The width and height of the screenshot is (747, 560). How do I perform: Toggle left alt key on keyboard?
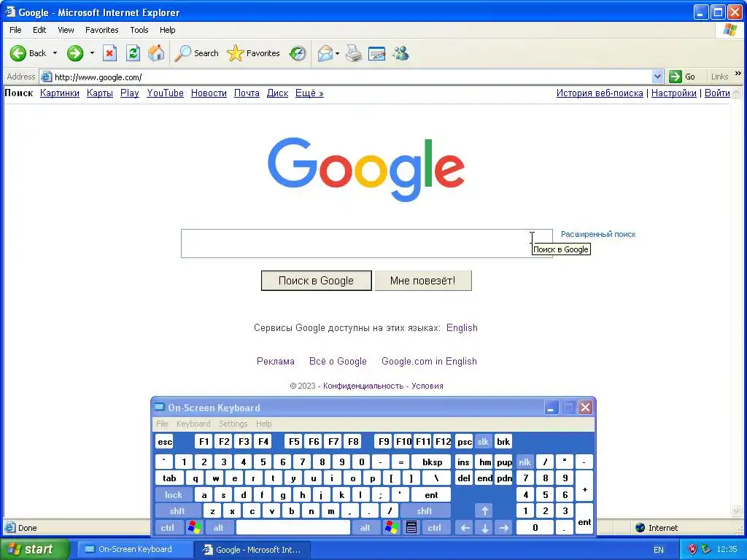tap(219, 528)
